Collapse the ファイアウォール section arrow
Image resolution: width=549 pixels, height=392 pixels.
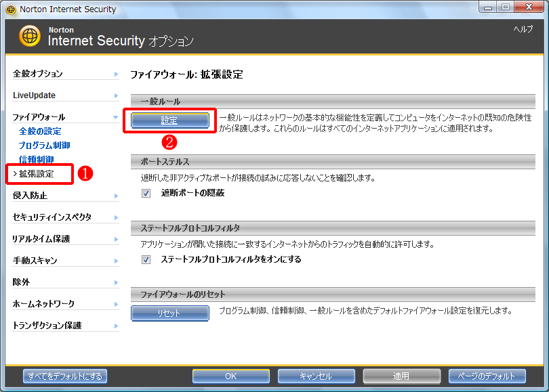pos(116,117)
